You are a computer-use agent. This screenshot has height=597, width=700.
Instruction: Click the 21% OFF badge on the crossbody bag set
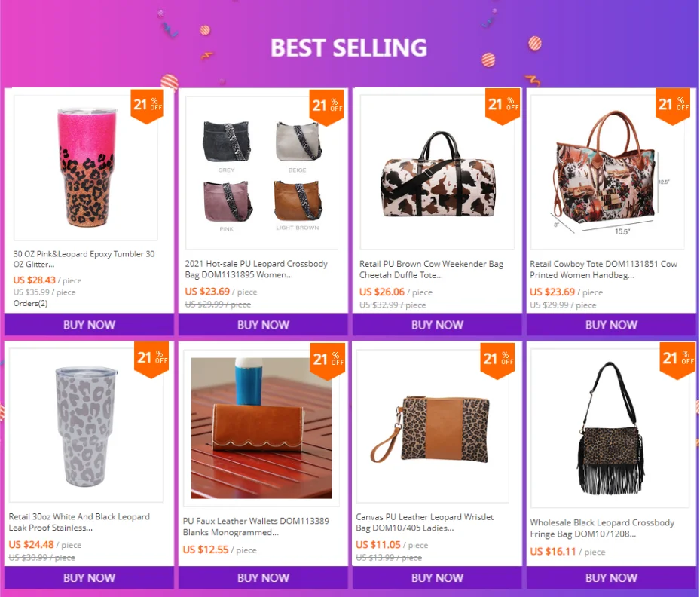327,106
